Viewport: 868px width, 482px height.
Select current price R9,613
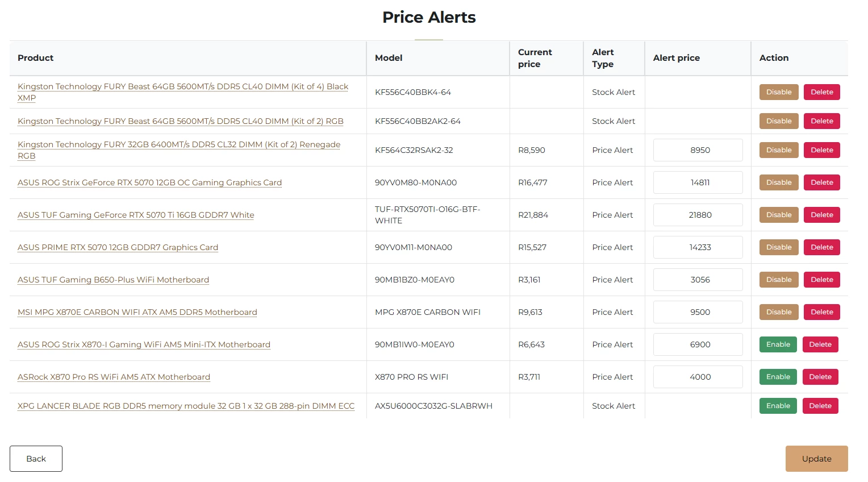tap(531, 312)
